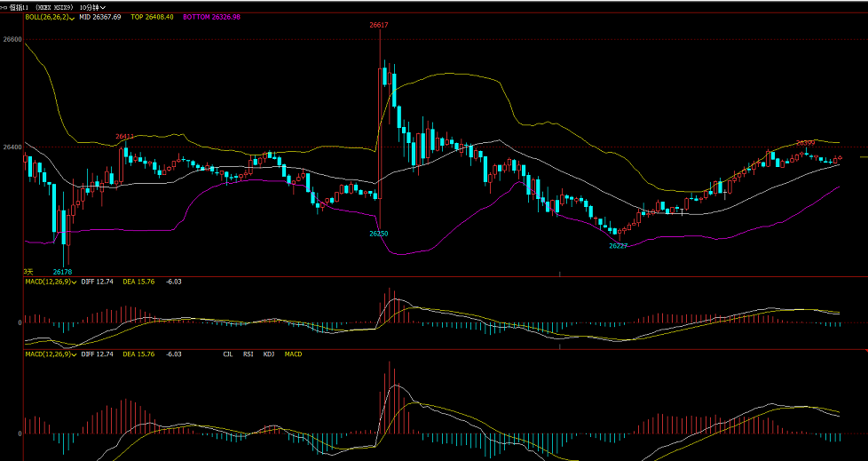Click the 26178 low price marker

click(62, 272)
